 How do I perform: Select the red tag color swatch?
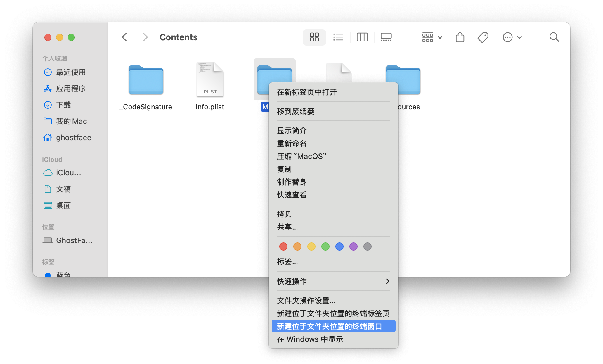[x=283, y=247]
